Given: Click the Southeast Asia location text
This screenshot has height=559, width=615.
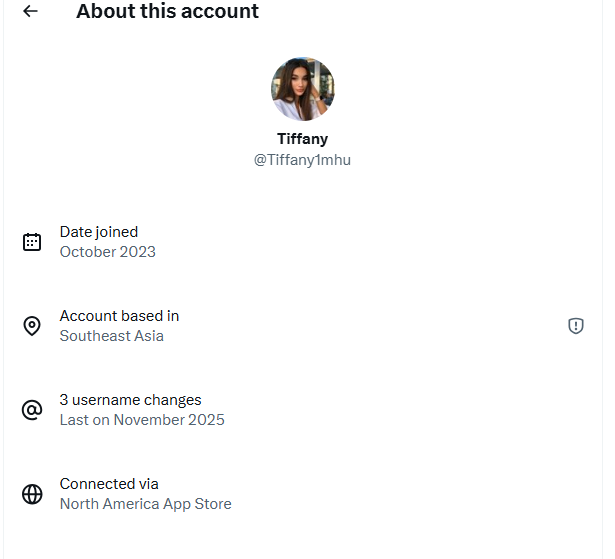Looking at the screenshot, I should point(112,336).
